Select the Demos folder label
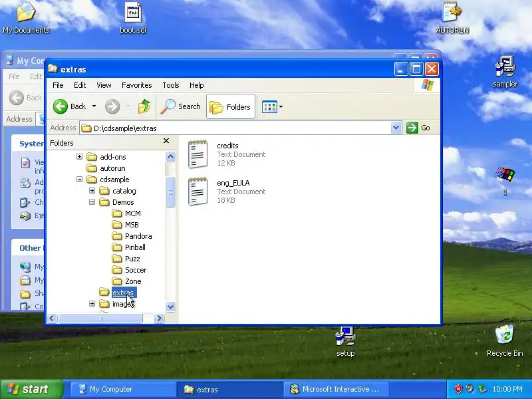The height and width of the screenshot is (399, 532). coord(123,202)
